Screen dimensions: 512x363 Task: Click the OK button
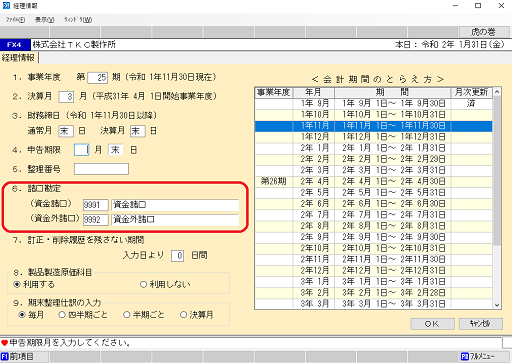(432, 324)
